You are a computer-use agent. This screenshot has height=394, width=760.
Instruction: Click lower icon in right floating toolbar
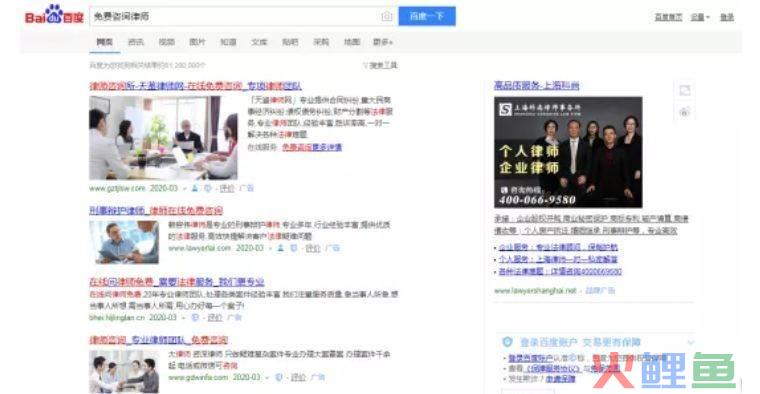(x=684, y=113)
